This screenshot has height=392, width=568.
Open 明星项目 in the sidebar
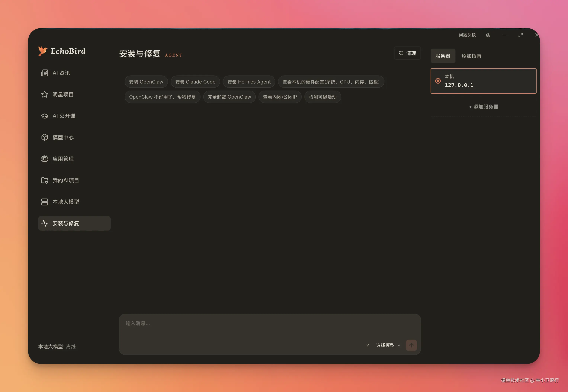[74, 94]
